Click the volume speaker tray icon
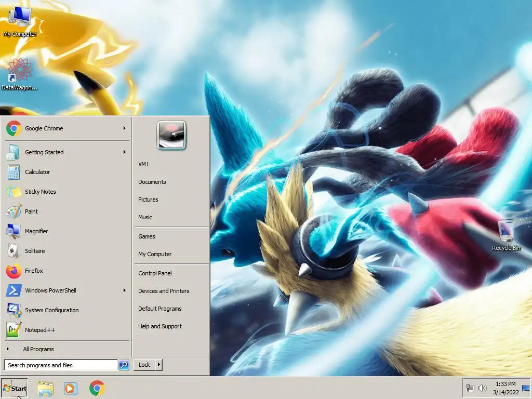The height and width of the screenshot is (399, 532). tap(482, 388)
